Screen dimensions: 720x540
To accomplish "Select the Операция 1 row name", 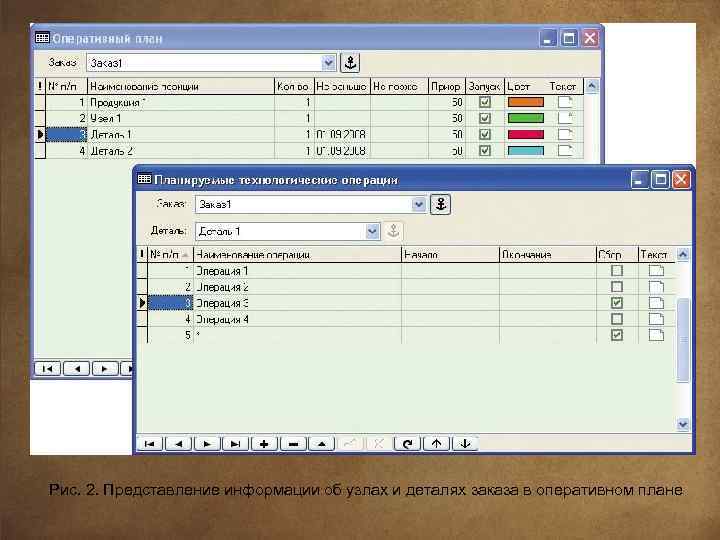I will pyautogui.click(x=222, y=270).
